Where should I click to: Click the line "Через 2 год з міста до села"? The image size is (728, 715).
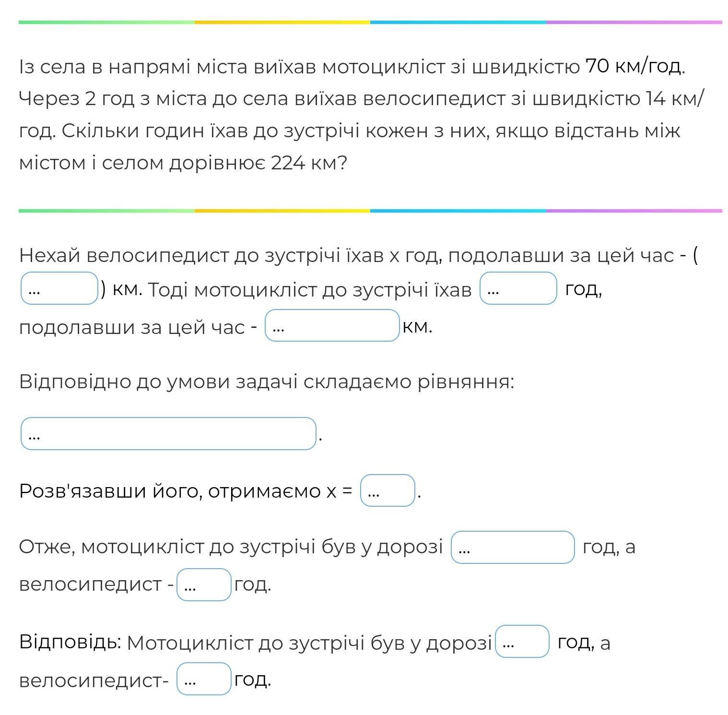click(x=362, y=99)
